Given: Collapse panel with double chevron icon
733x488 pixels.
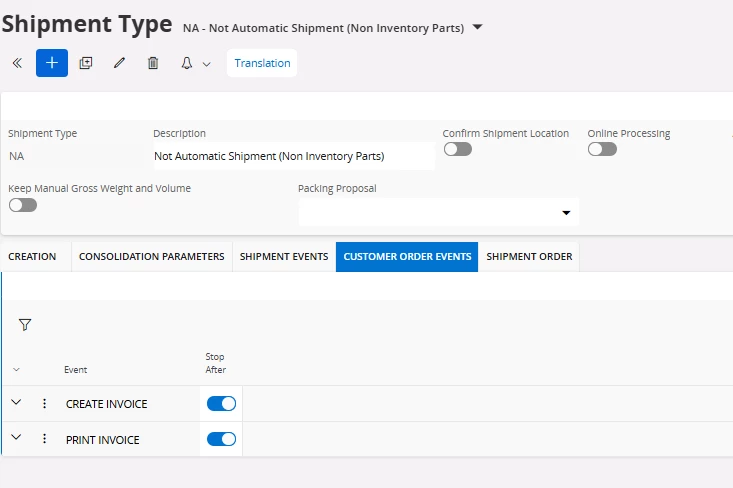Looking at the screenshot, I should pos(17,63).
